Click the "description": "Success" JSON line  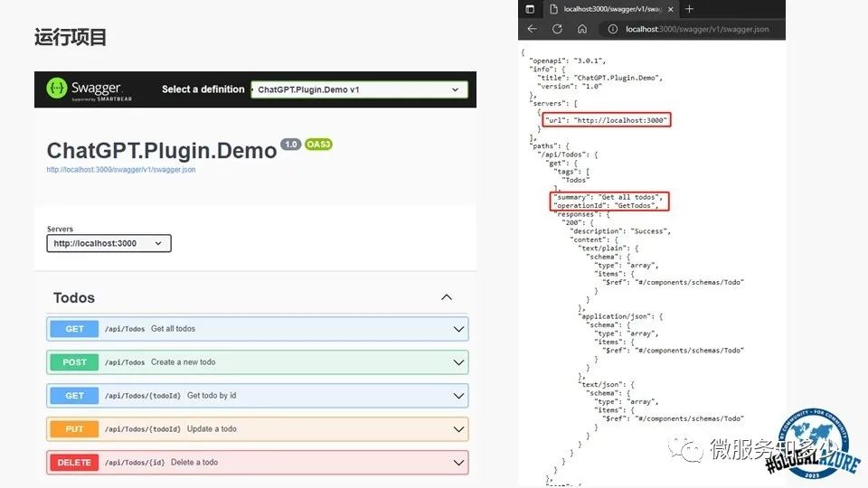pos(620,231)
